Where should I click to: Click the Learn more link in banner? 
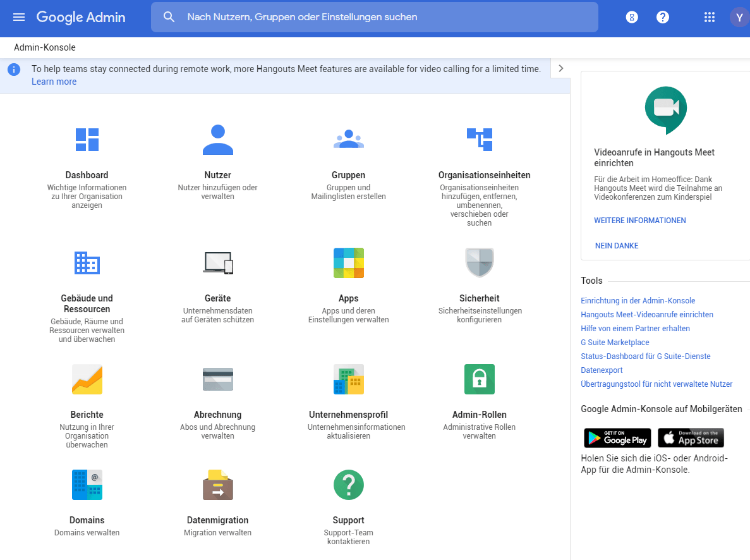[x=54, y=82]
